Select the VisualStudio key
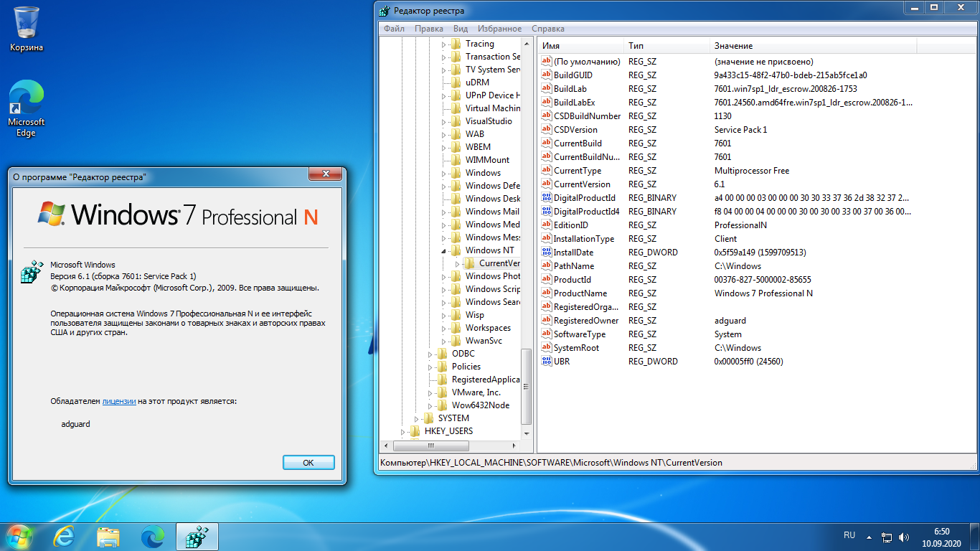The image size is (980, 551). coord(490,121)
